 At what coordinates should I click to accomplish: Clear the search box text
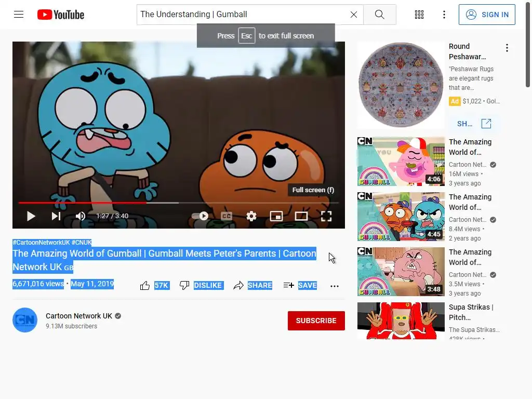tap(353, 15)
